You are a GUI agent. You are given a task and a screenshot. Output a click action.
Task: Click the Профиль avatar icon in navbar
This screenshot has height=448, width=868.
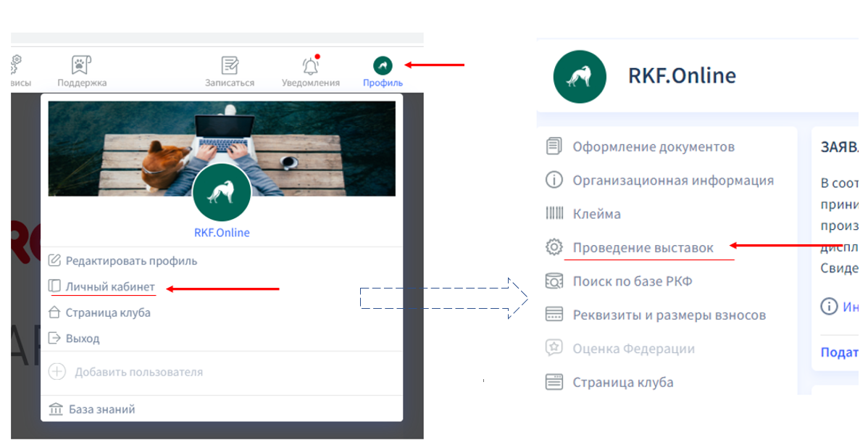click(x=383, y=66)
